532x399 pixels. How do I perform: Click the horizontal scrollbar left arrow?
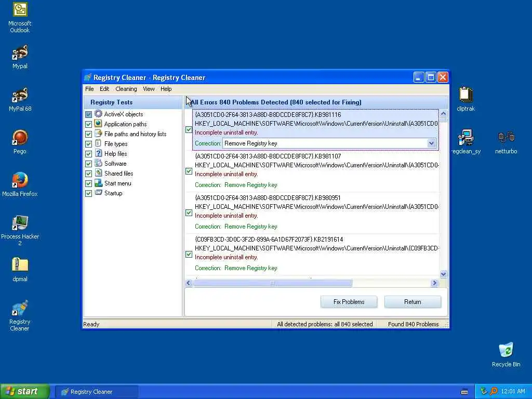189,283
